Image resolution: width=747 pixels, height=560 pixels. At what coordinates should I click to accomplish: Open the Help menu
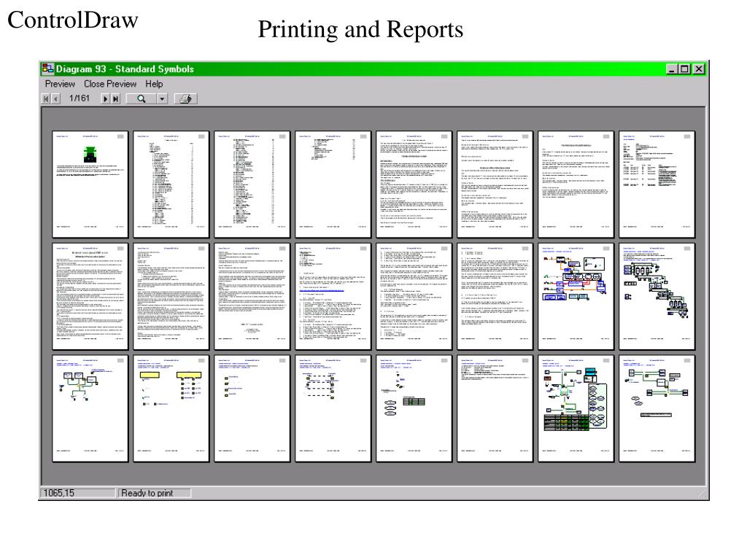[154, 84]
